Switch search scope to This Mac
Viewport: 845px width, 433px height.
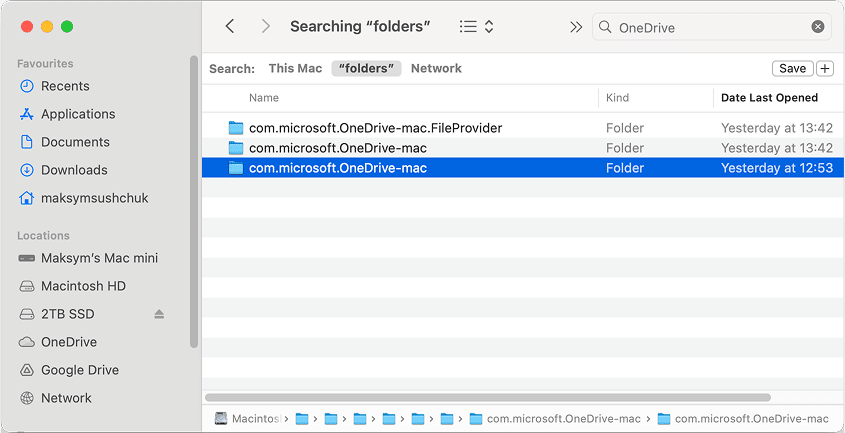(295, 68)
